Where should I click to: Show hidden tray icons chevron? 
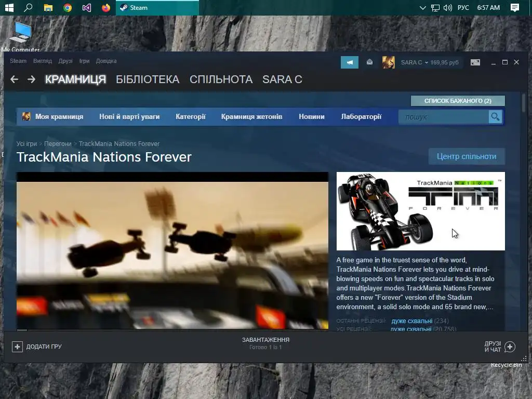423,7
